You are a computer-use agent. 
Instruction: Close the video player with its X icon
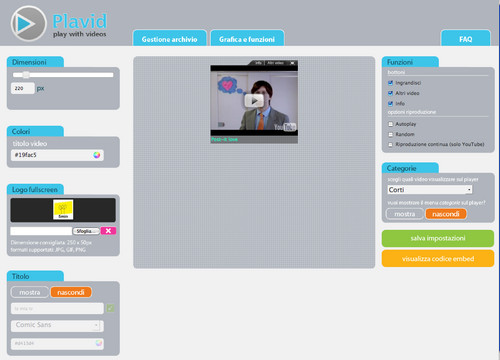(292, 63)
